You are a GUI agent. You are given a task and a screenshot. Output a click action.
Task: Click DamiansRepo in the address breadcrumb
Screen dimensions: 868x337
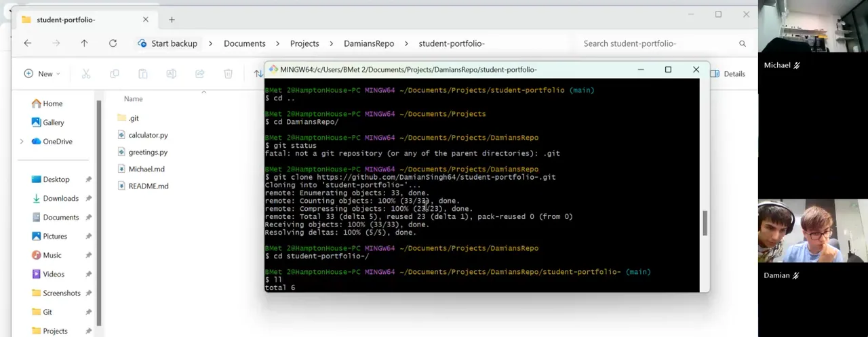369,43
